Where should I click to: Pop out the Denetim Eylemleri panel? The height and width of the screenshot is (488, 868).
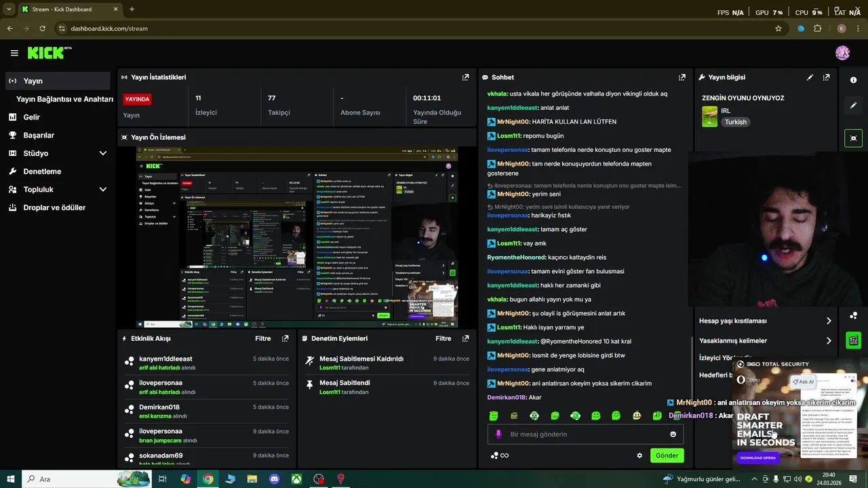465,338
